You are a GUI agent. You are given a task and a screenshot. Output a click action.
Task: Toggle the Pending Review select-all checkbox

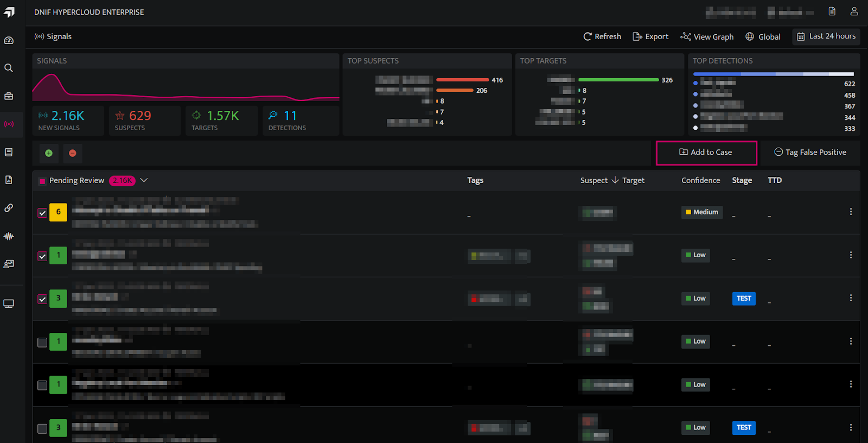click(42, 181)
